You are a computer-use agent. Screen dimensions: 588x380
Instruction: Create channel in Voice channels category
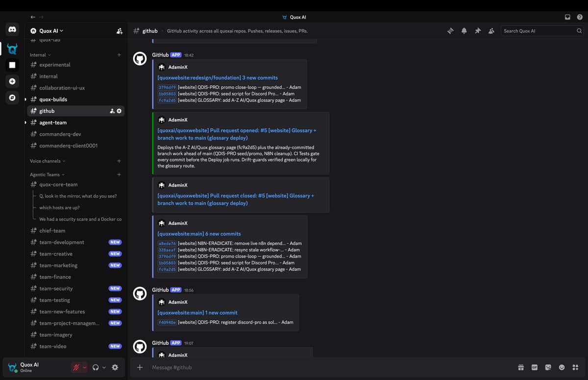click(119, 161)
